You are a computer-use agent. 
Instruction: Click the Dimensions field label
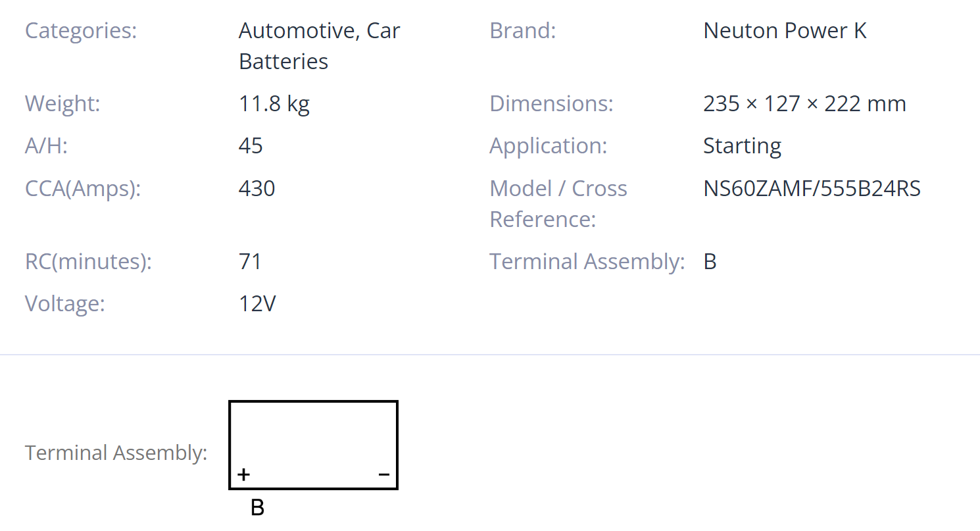[x=551, y=104]
